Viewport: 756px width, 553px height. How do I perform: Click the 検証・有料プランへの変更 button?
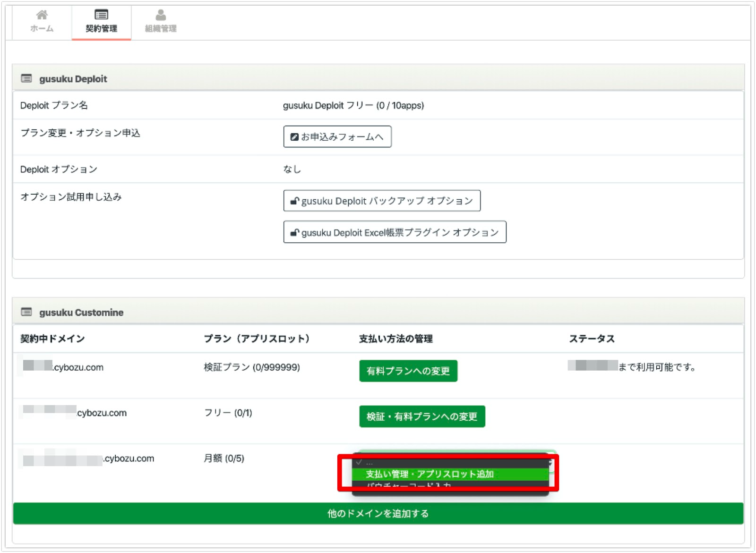[x=422, y=417]
